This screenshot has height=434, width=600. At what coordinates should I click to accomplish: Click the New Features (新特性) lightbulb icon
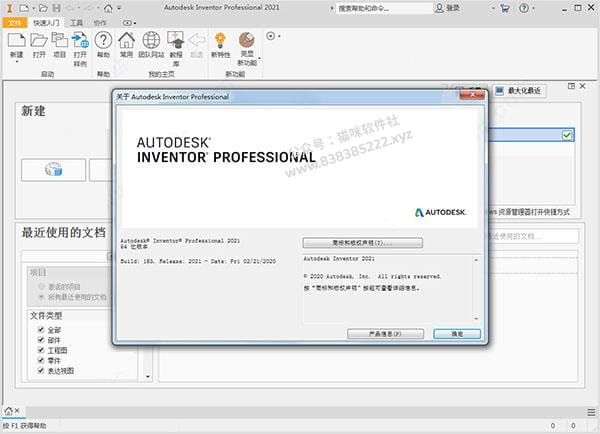[220, 40]
